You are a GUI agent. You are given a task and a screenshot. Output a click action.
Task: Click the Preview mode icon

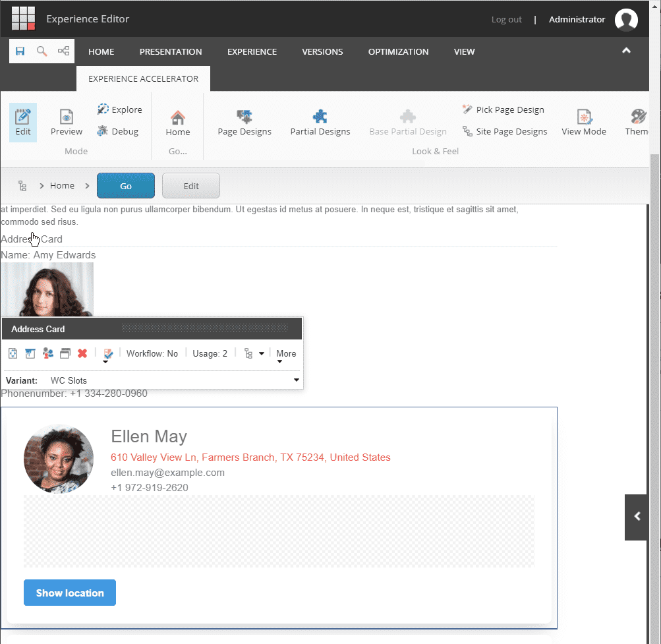pos(67,122)
